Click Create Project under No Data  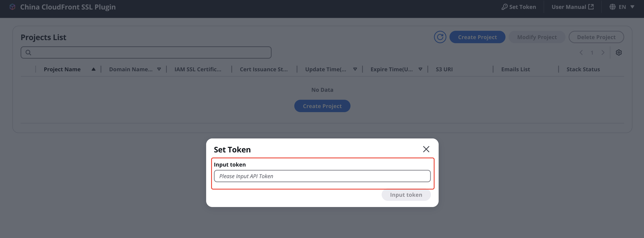click(322, 106)
